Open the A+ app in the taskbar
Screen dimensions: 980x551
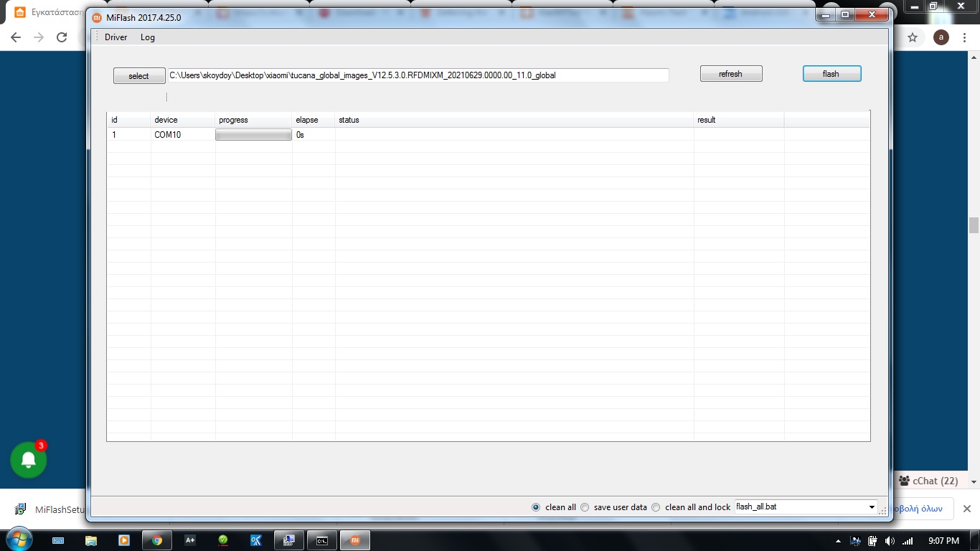coord(190,540)
